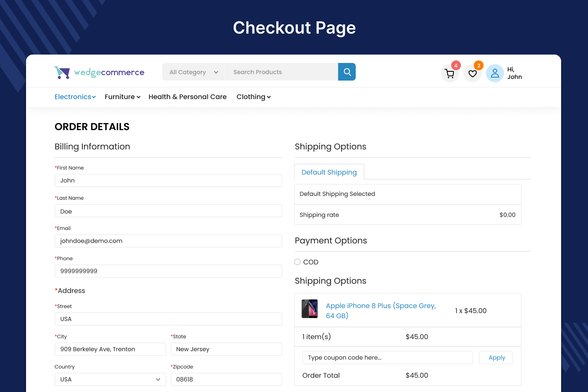The image size is (588, 392).
Task: Click the wedgecommerce logo
Action: coord(99,72)
